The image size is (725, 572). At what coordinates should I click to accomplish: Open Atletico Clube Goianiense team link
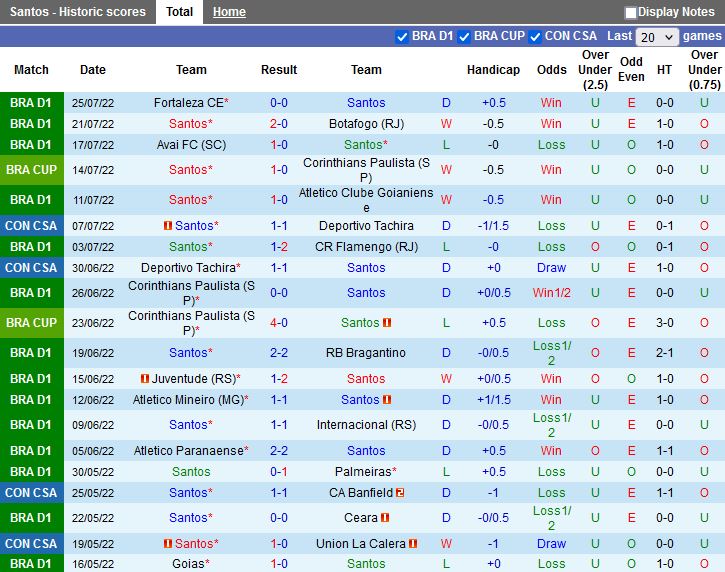366,200
